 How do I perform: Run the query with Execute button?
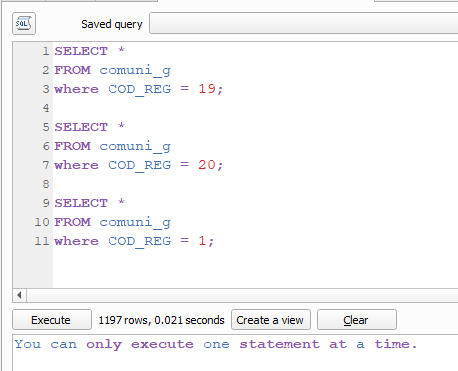[52, 320]
